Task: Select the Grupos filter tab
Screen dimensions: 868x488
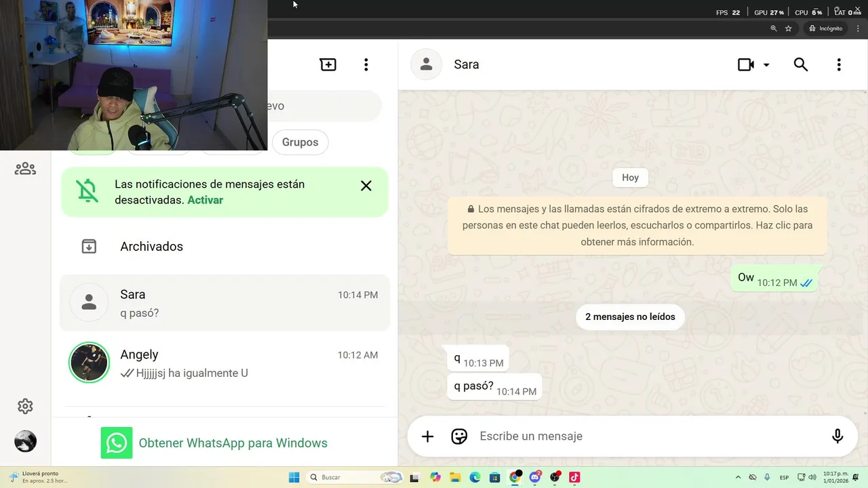Action: pyautogui.click(x=300, y=142)
